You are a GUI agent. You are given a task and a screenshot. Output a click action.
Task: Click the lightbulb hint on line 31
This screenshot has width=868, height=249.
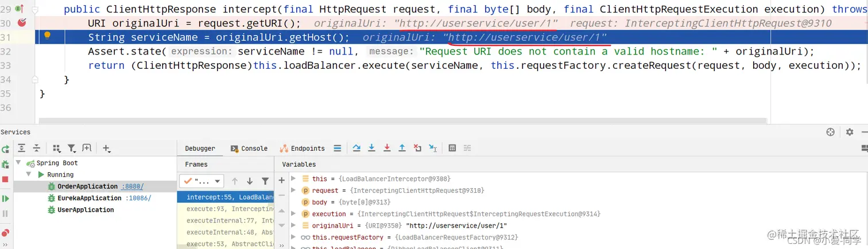pos(48,35)
